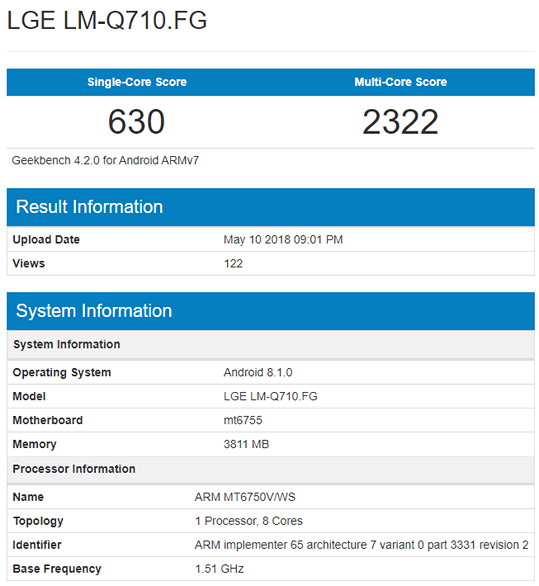The height and width of the screenshot is (586, 539).
Task: Click the Base Frequency label
Action: pyautogui.click(x=57, y=569)
